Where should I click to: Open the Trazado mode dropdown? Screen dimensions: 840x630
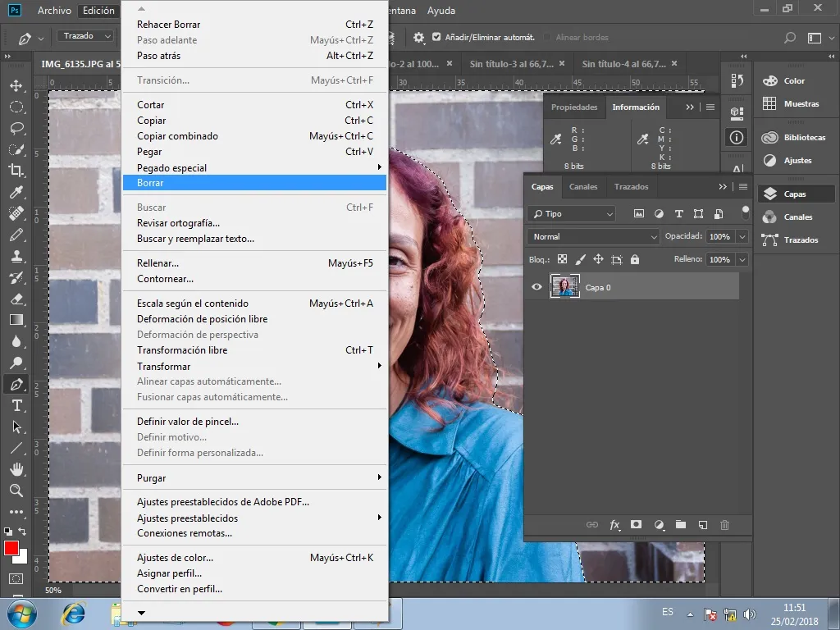(x=85, y=36)
